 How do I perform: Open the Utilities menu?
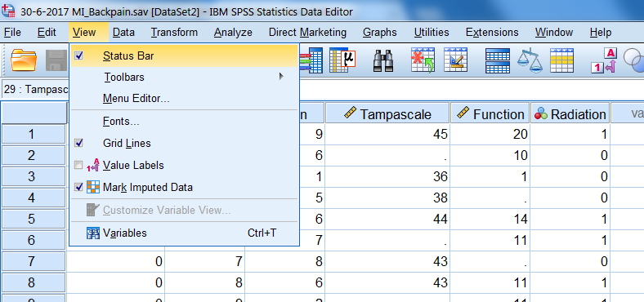pyautogui.click(x=432, y=32)
